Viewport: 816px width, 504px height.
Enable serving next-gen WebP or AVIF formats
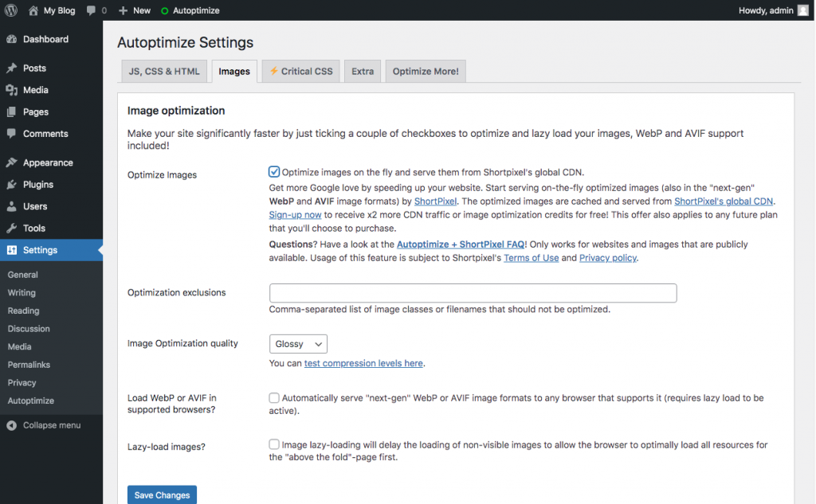coord(274,398)
